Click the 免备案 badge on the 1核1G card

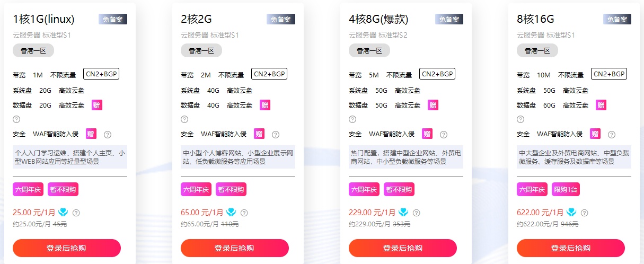(112, 20)
